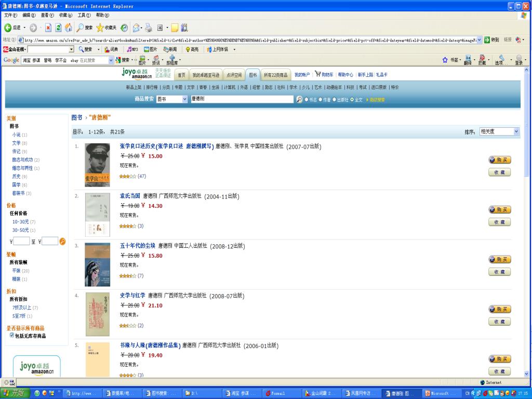Toggle 高亮 highlight bulb
This screenshot has width=532, height=399.
[x=192, y=49]
